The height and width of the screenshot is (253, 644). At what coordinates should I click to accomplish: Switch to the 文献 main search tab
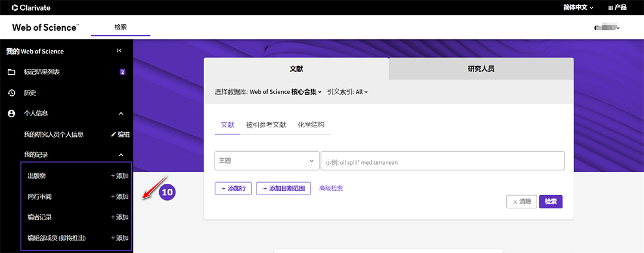[x=296, y=69]
